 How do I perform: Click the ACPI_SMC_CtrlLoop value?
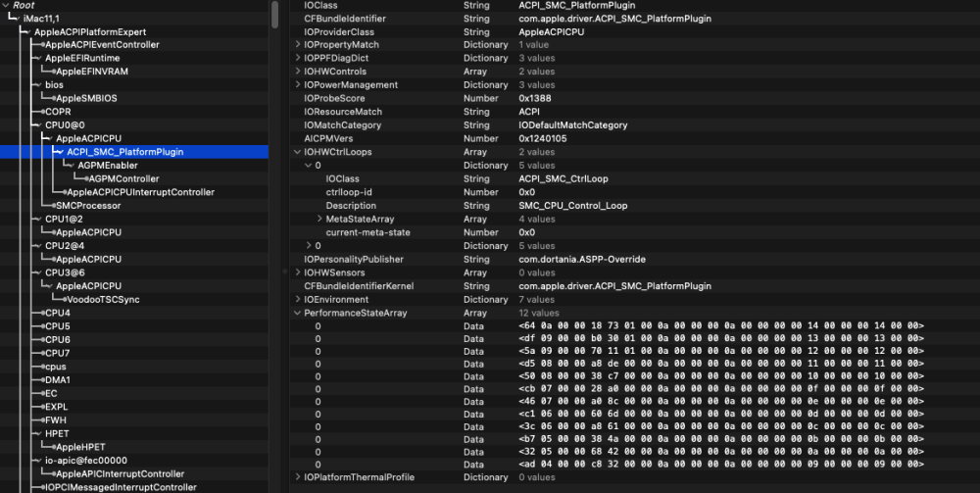pyautogui.click(x=563, y=178)
